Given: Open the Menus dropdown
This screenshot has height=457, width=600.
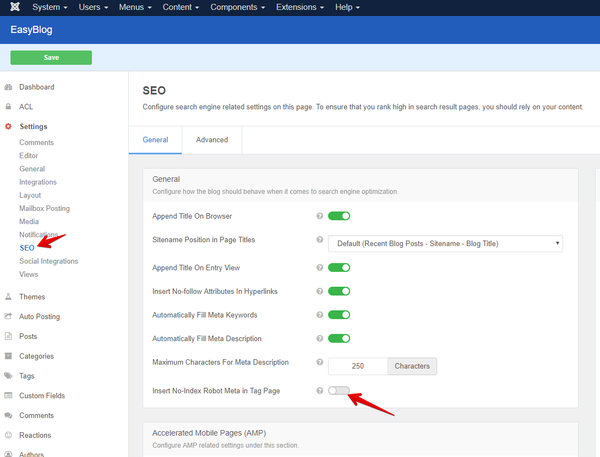Looking at the screenshot, I should (135, 7).
